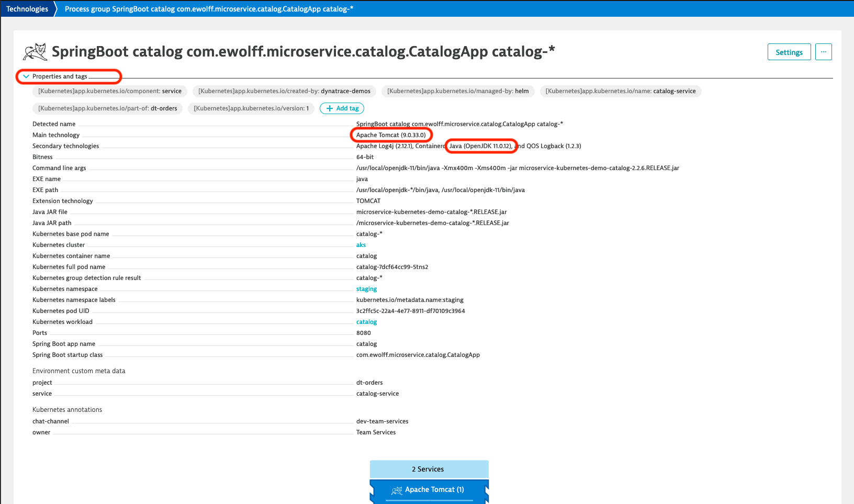The image size is (854, 504).
Task: Click the Apache Tomcat (9.0.33.0) main technology value
Action: pyautogui.click(x=391, y=135)
